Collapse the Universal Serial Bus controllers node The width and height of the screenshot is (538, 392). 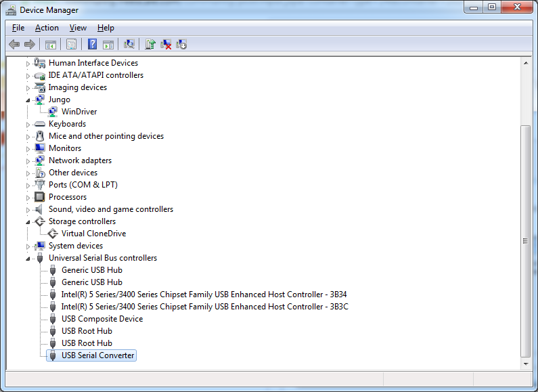click(28, 259)
